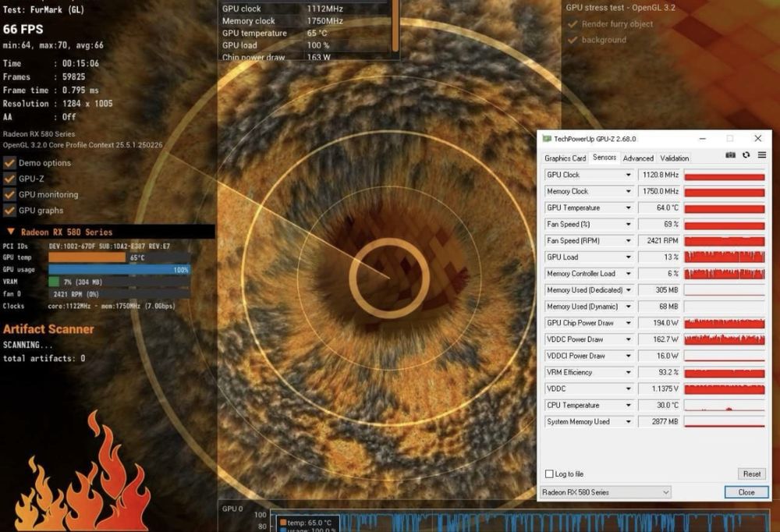Click the GPU 0 graph label
This screenshot has width=780, height=532.
232,509
